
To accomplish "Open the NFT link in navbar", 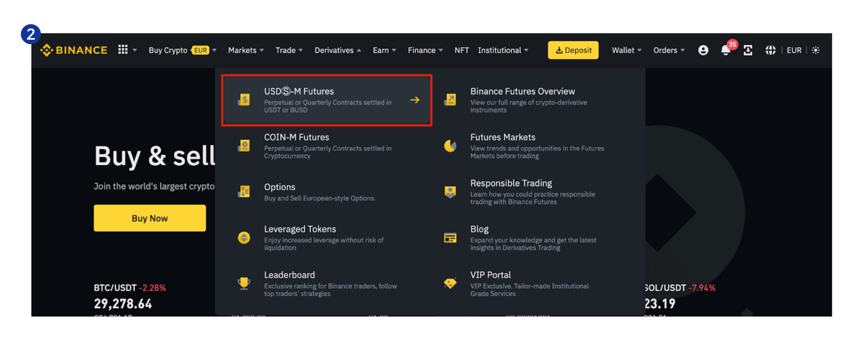I will pyautogui.click(x=462, y=50).
